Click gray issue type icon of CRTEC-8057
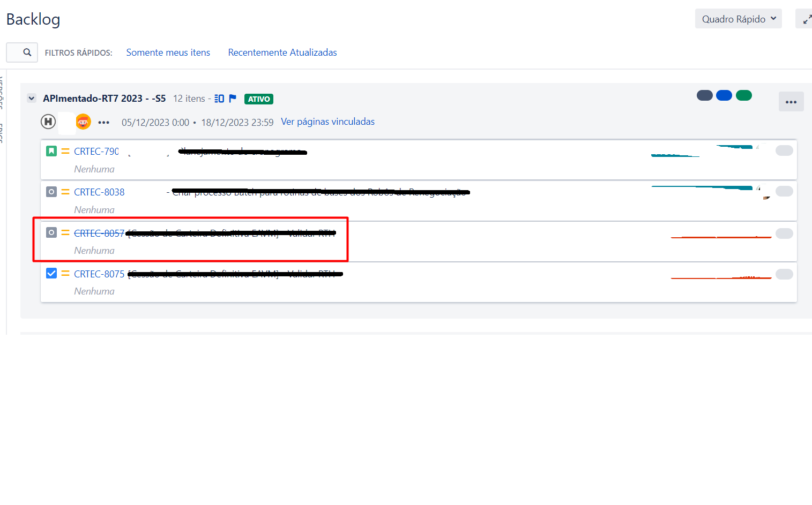This screenshot has height=505, width=812. (51, 232)
